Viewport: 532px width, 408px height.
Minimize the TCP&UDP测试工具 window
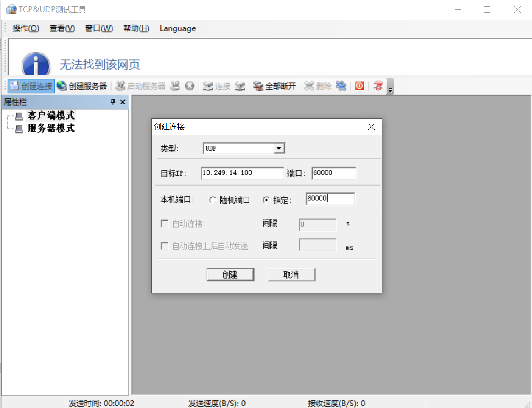(x=458, y=9)
